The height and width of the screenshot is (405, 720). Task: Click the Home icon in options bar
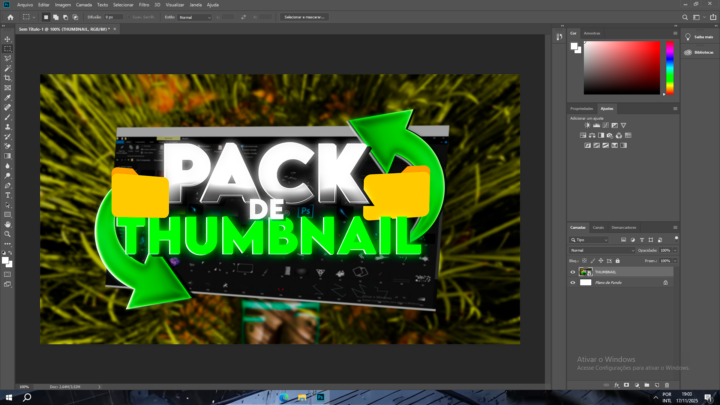8,17
